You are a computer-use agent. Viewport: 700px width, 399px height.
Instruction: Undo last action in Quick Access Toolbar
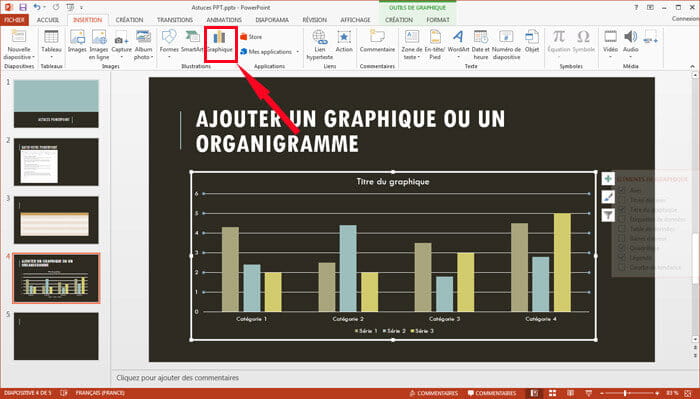37,7
